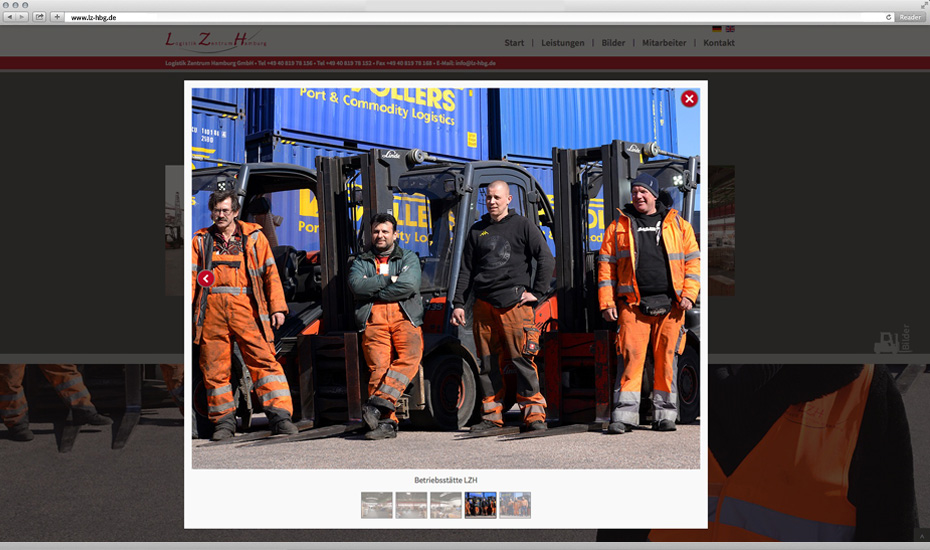The width and height of the screenshot is (930, 550).
Task: Click the browser back arrow
Action: coord(9,17)
